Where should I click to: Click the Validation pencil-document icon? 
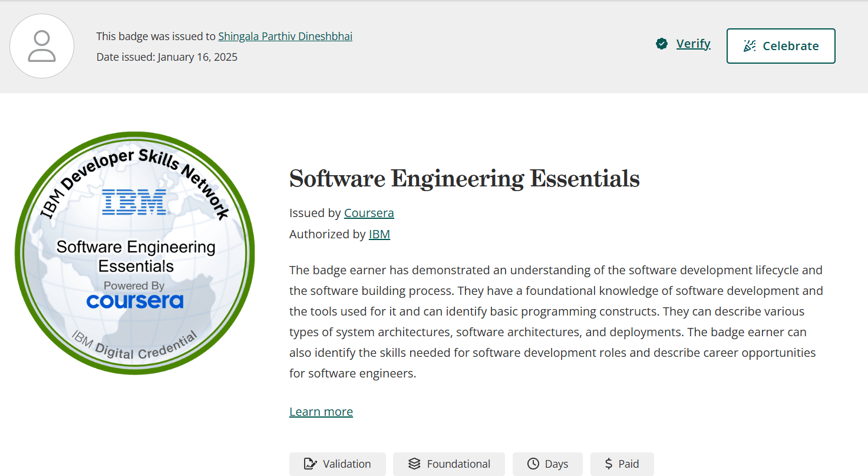(x=310, y=464)
